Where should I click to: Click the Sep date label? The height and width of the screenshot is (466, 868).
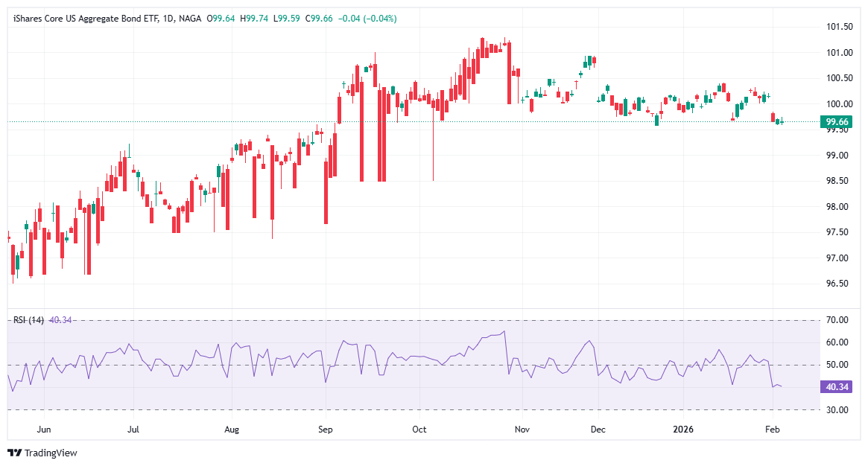pos(326,430)
